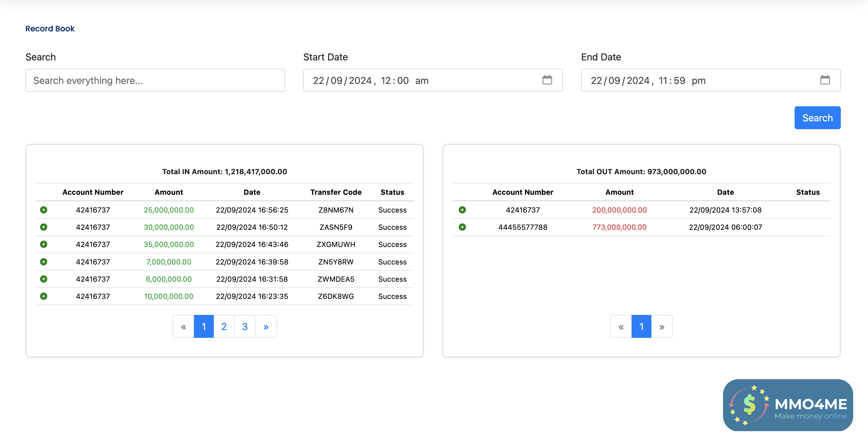Select page 1 in the IN table pagination

204,326
